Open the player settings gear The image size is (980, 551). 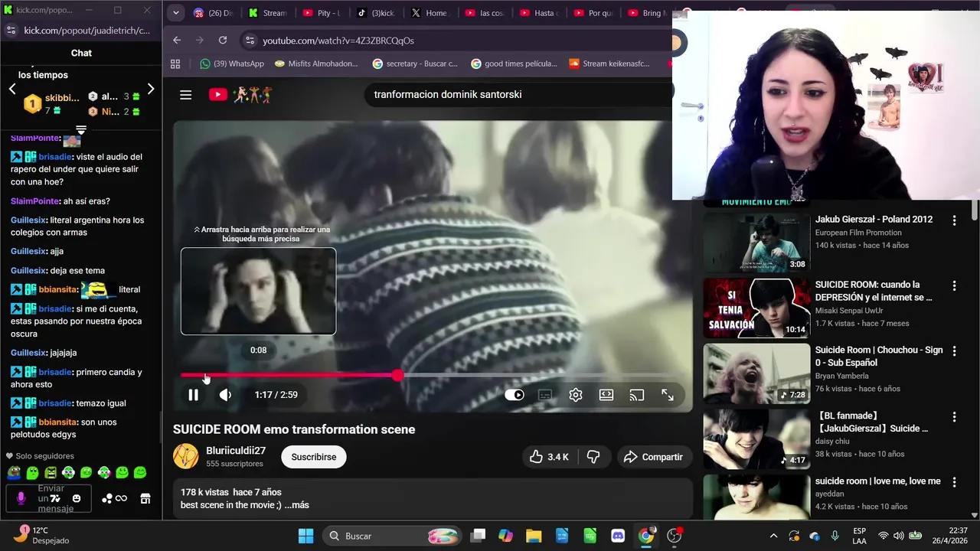(x=576, y=395)
